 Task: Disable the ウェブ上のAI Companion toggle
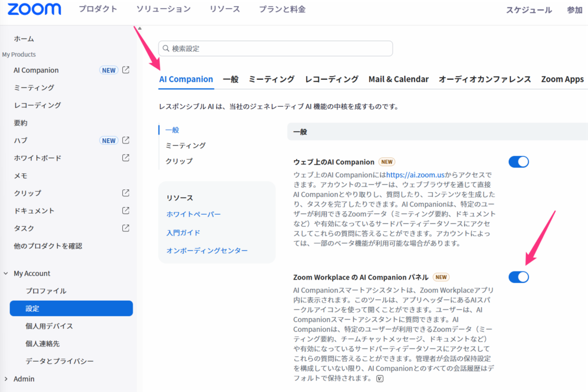coord(519,162)
